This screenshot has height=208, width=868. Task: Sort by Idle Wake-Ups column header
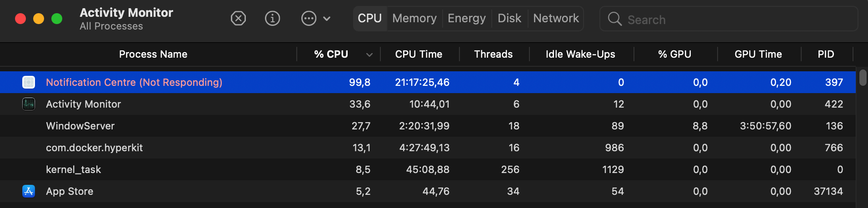580,54
